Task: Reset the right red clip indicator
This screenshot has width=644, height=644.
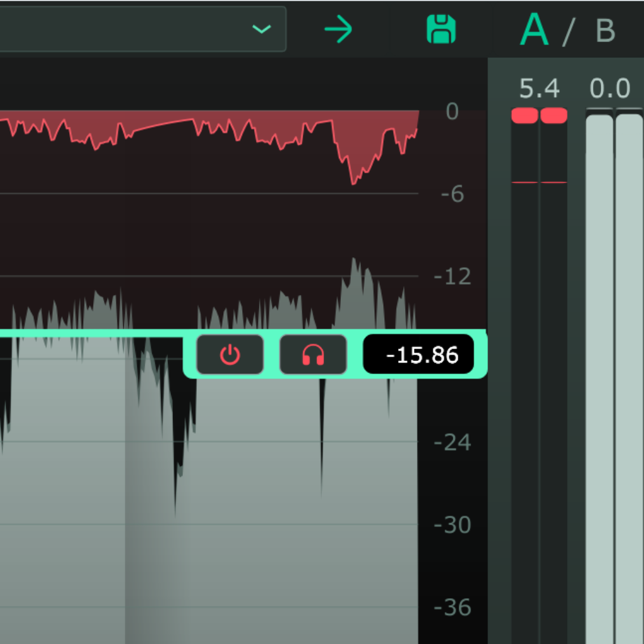Action: tap(553, 116)
